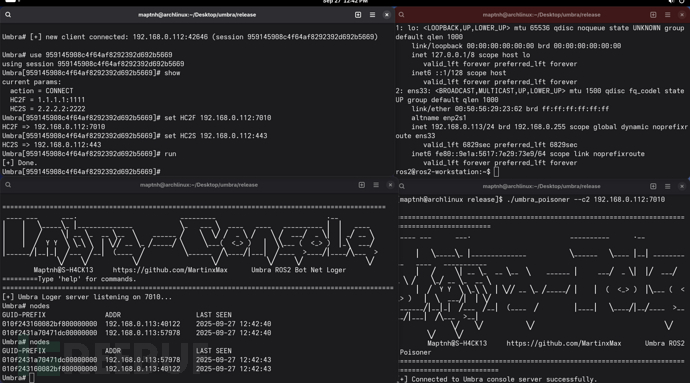Viewport: 690px width, 383px height.
Task: Open hamburger menu of top-left terminal window
Action: click(x=372, y=15)
